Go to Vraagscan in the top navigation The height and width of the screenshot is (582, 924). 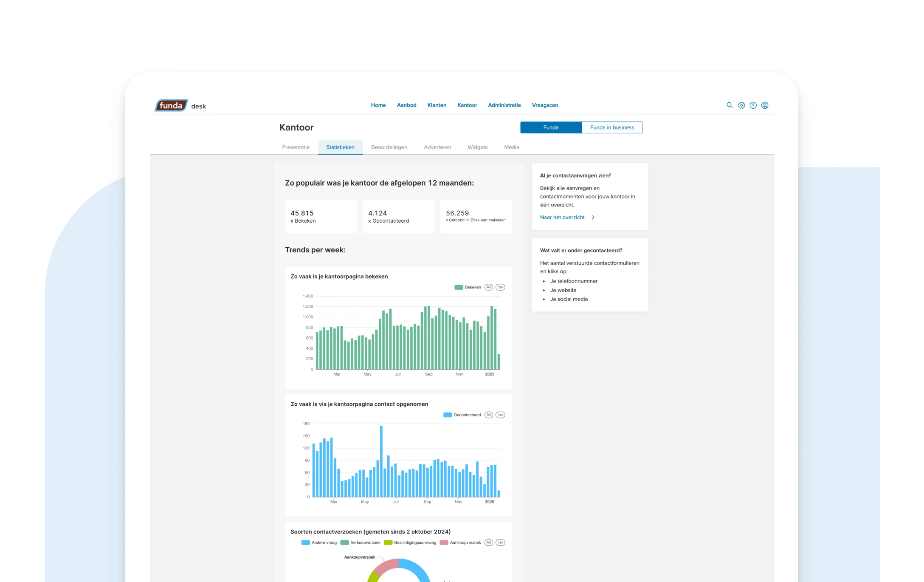pos(545,105)
